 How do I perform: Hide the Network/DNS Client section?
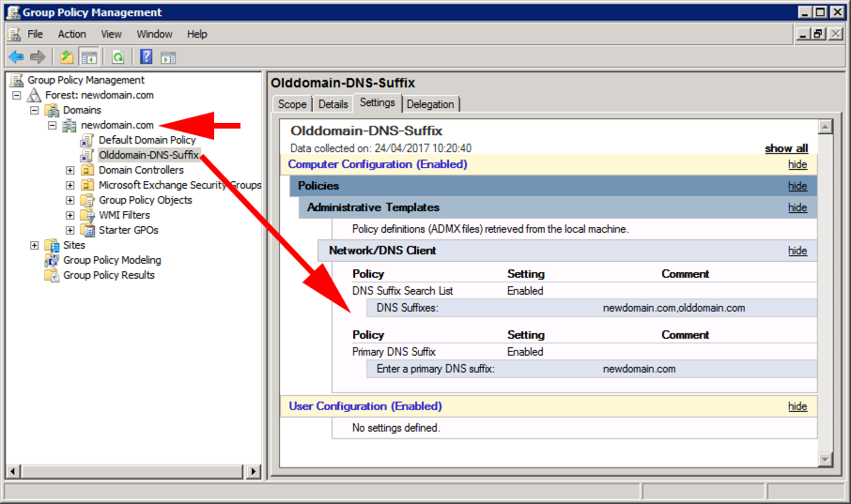point(797,251)
